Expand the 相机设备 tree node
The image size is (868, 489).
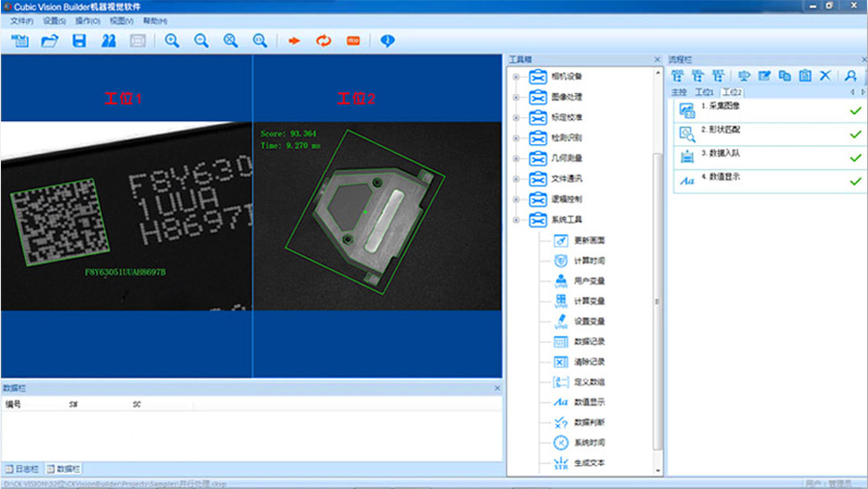[x=516, y=77]
